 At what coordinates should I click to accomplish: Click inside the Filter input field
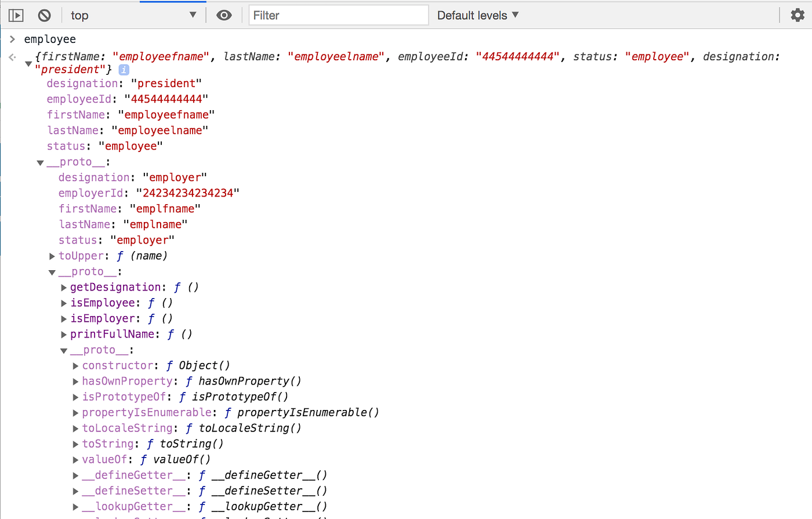click(338, 15)
